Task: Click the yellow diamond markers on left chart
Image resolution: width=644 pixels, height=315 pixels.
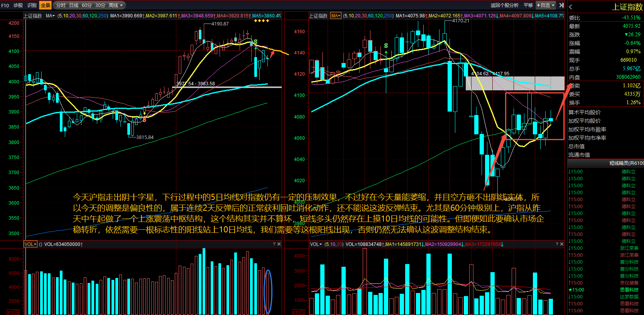Action: 262,21
